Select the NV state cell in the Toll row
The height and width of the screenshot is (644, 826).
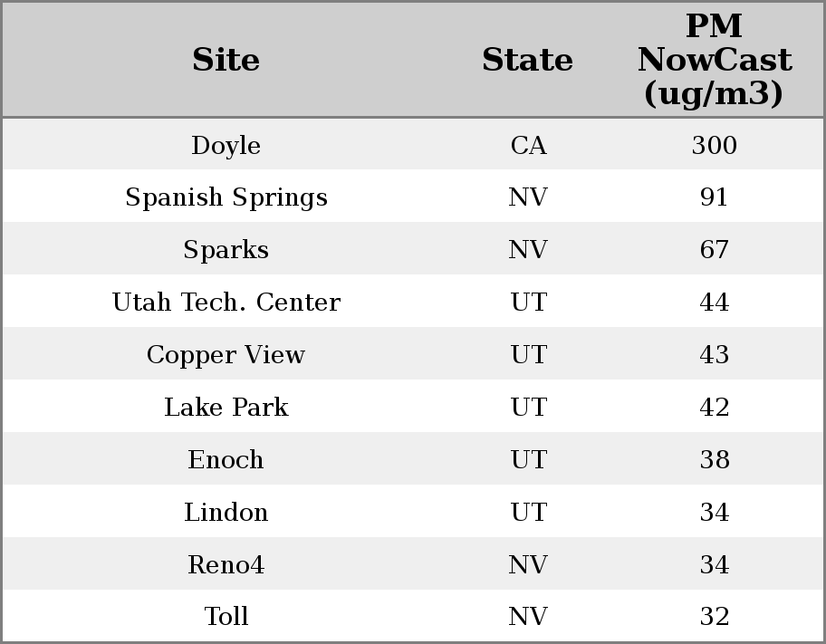(x=528, y=617)
